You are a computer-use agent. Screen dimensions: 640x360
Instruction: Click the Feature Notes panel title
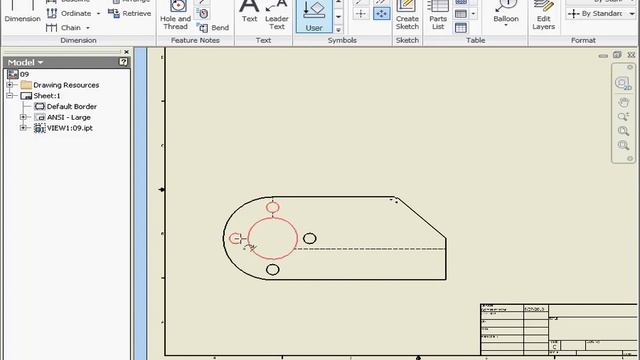pyautogui.click(x=195, y=40)
